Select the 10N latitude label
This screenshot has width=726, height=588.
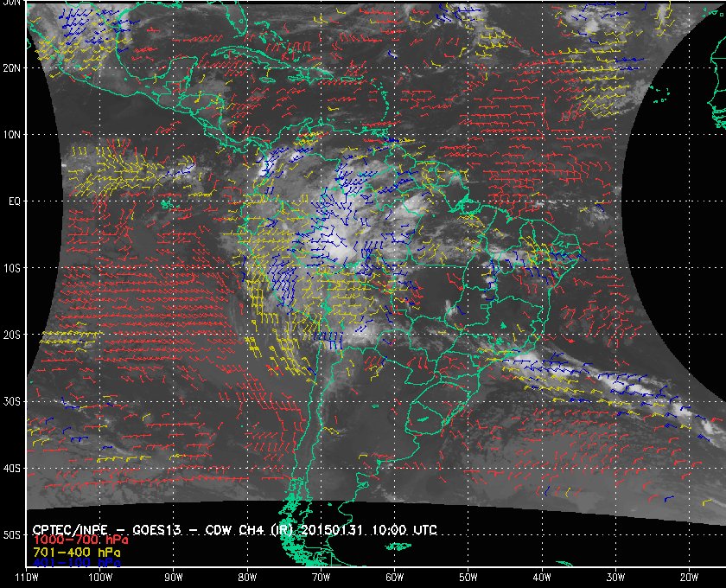coord(12,134)
